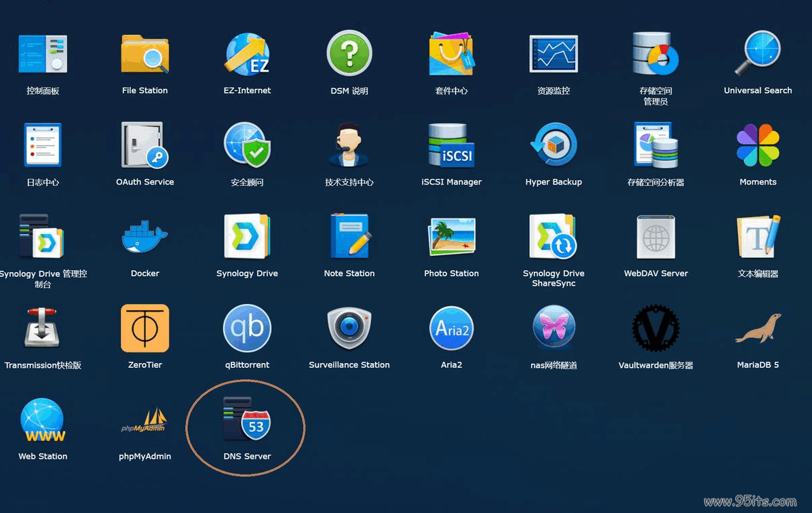
Task: Launch Universal Search
Action: pyautogui.click(x=758, y=53)
